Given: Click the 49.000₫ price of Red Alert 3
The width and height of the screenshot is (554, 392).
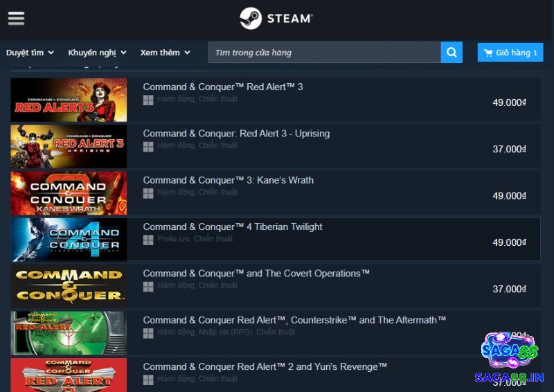Looking at the screenshot, I should tap(510, 103).
